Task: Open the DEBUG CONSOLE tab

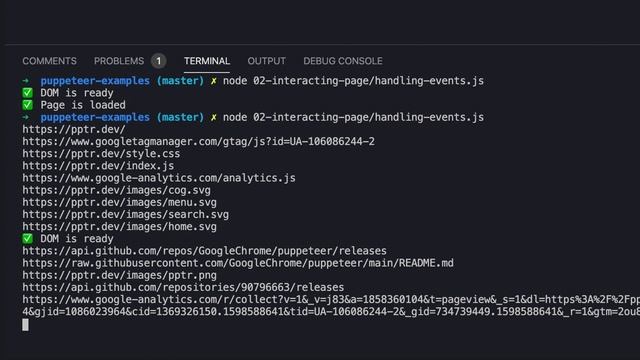Action: tap(343, 61)
